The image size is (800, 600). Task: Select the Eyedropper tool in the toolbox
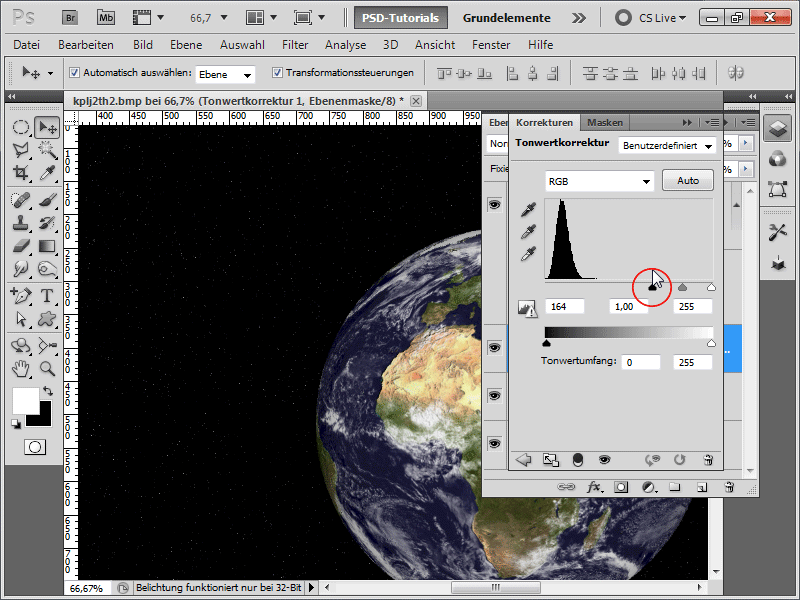click(x=47, y=172)
